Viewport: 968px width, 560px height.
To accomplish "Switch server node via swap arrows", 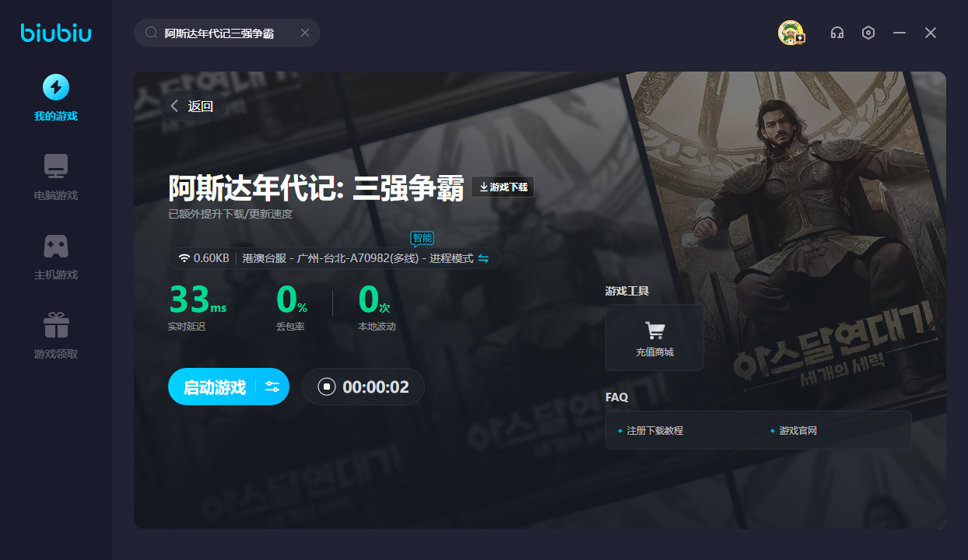I will pyautogui.click(x=483, y=258).
